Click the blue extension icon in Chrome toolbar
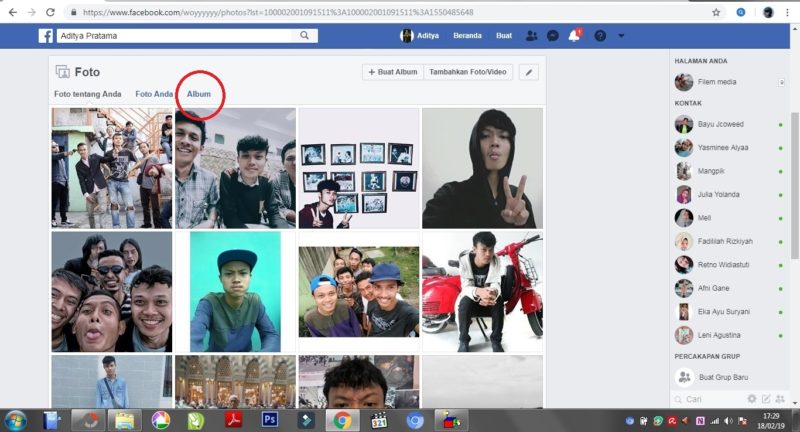800x432 pixels. click(741, 12)
